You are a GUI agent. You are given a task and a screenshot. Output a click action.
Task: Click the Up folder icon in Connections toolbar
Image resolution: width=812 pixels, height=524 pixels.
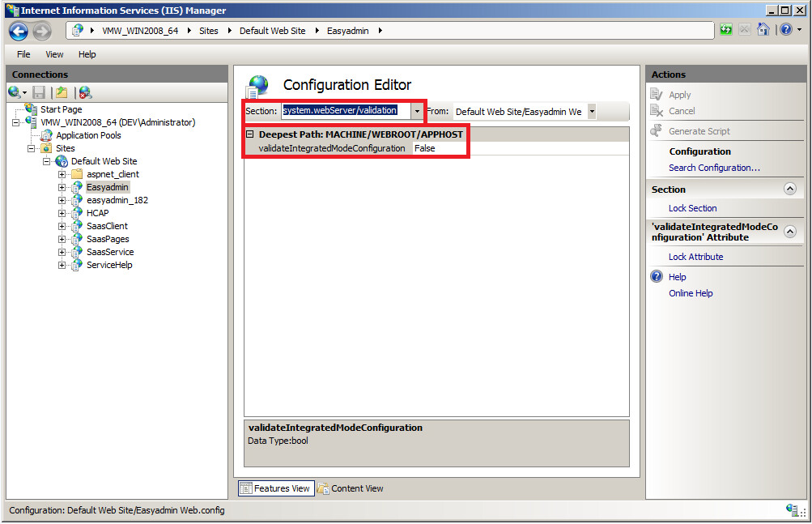click(x=62, y=93)
